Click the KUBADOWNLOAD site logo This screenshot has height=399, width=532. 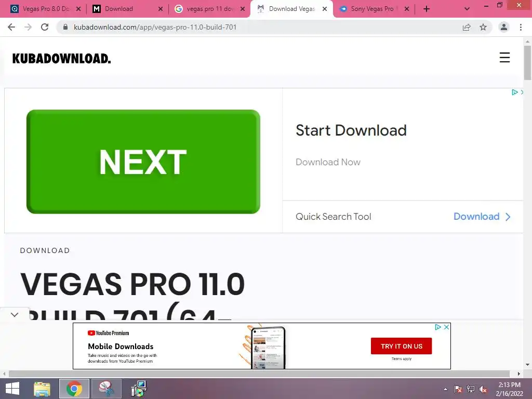coord(61,58)
